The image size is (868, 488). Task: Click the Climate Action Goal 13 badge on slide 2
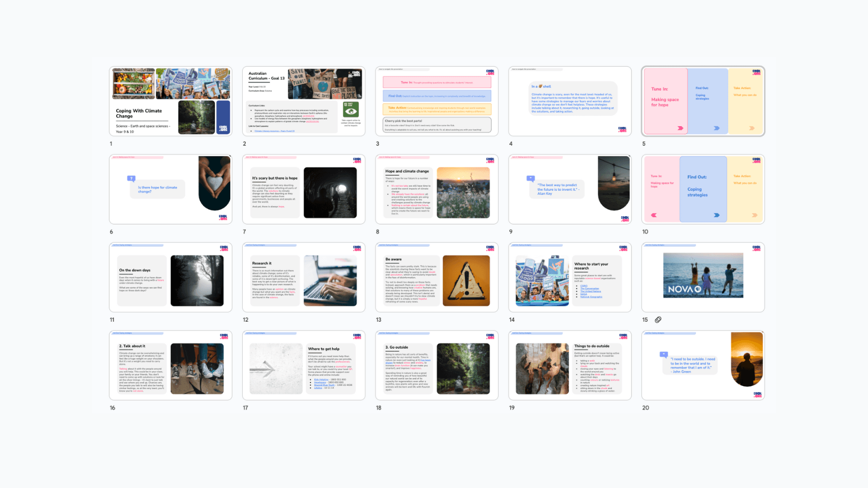(x=351, y=109)
